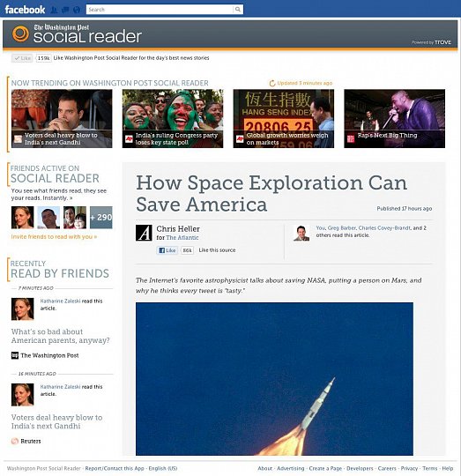Screen dimensions: 461x476
Task: Click into the Facebook search field
Action: click(x=160, y=10)
